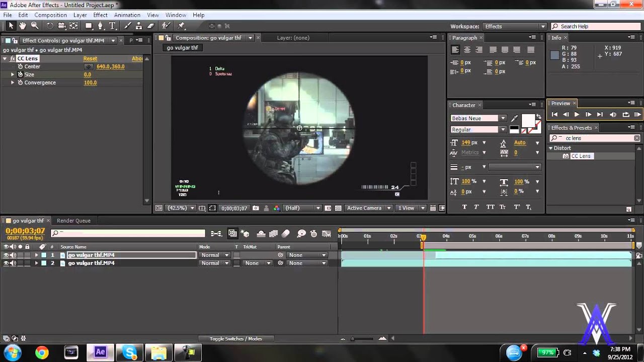Click the Draft 3D icon in timeline
This screenshot has height=362, width=644.
pos(246,233)
